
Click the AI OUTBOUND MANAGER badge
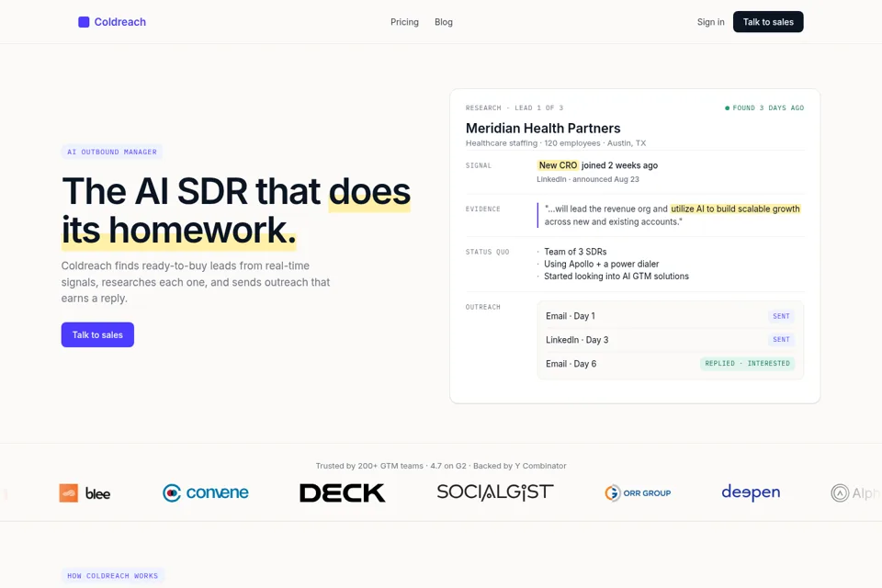[x=112, y=152]
